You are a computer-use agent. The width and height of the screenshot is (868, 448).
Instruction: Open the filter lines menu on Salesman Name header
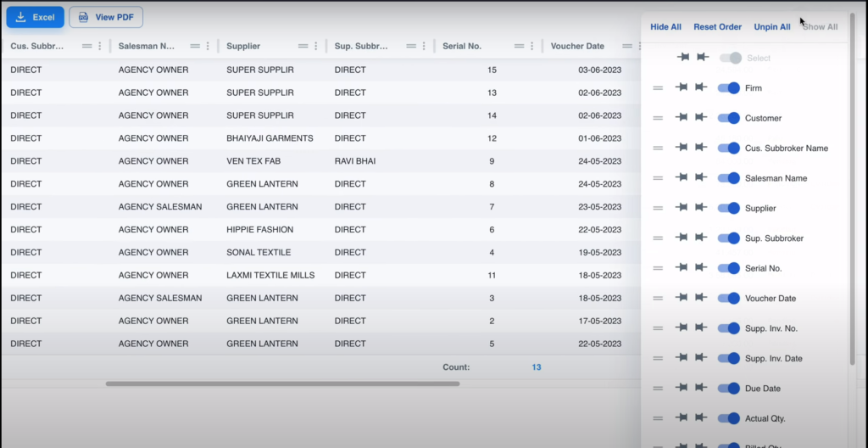[195, 46]
